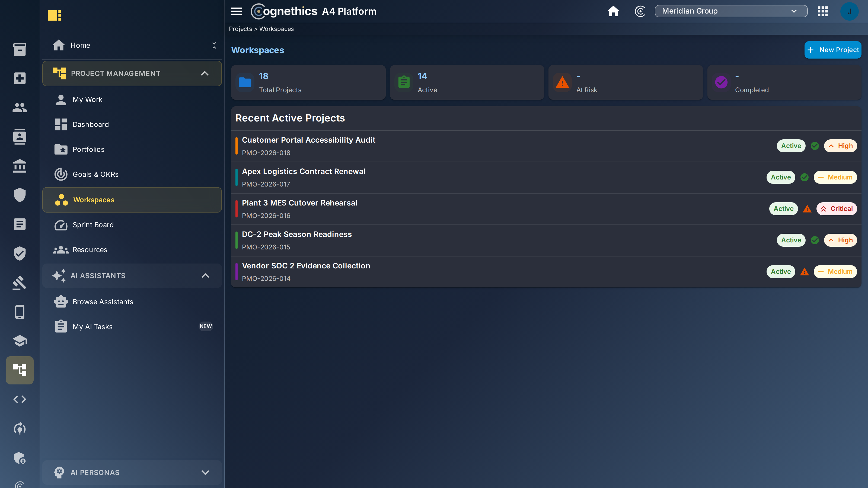Select the shield icon in left rail

click(20, 195)
